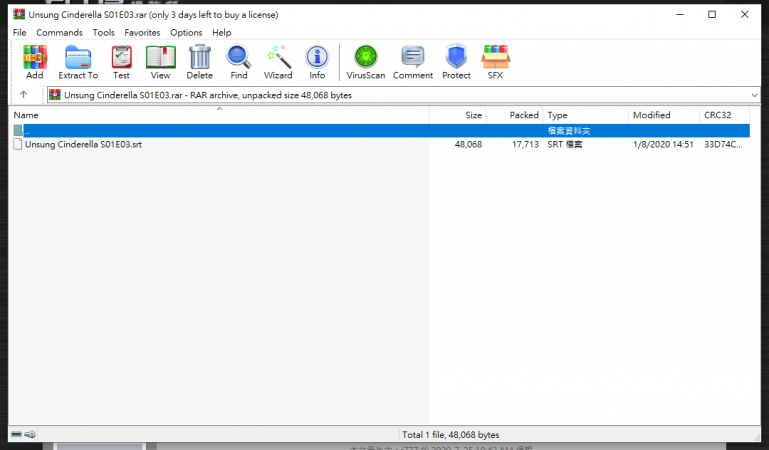Open the Options menu

(186, 32)
